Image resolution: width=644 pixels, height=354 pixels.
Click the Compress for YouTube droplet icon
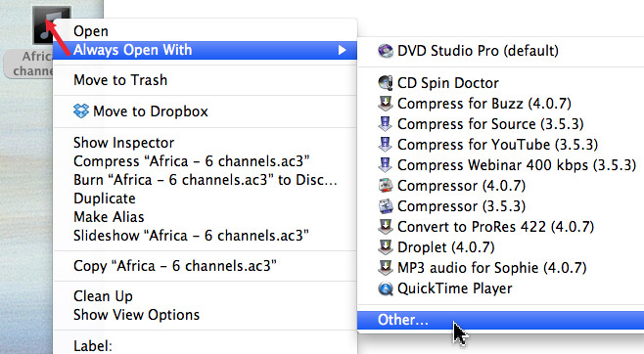pos(386,145)
